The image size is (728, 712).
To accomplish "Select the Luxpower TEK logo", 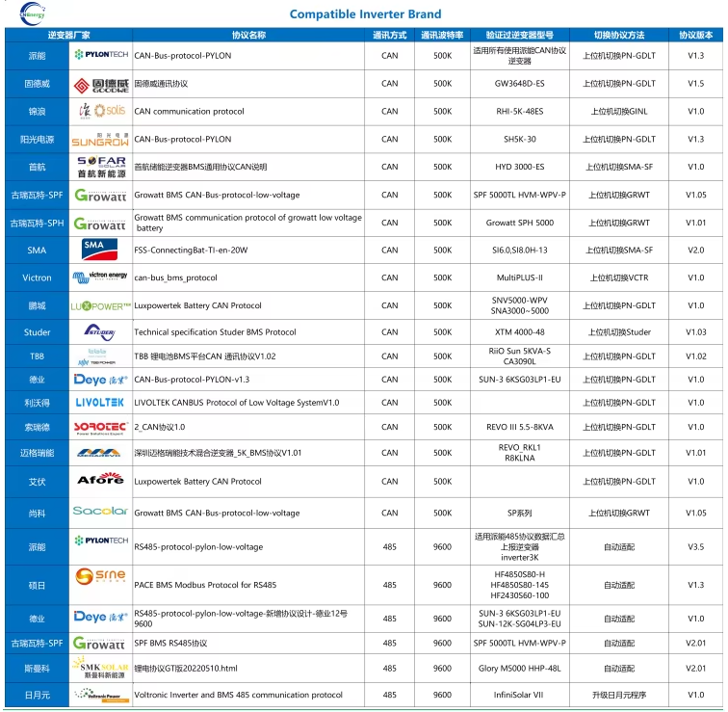I will point(100,305).
